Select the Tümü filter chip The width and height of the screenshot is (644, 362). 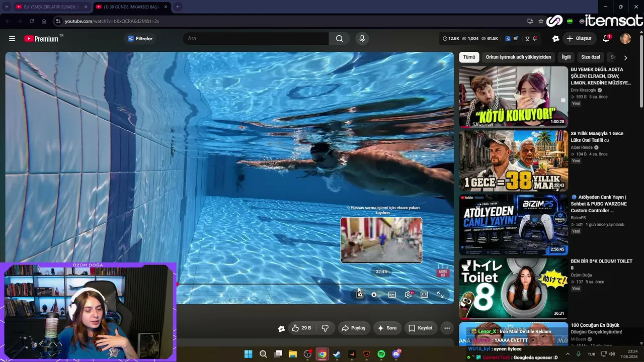(x=469, y=57)
